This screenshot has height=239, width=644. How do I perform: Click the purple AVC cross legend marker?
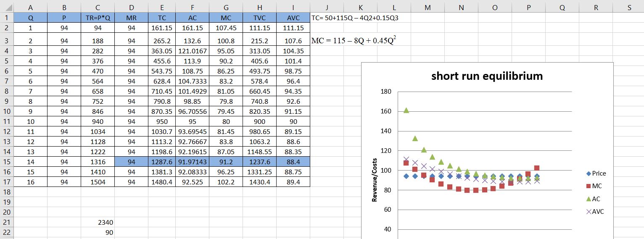tap(589, 212)
